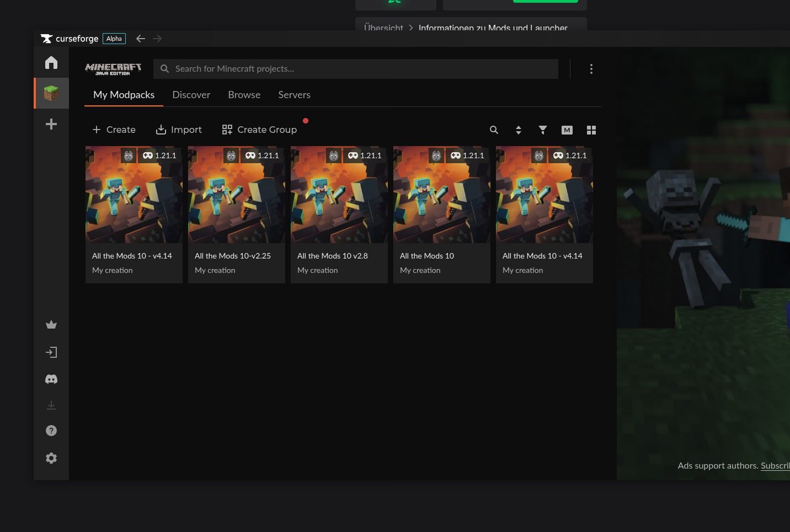
Task: Select the Minecraft Java Edition game icon
Action: [51, 93]
